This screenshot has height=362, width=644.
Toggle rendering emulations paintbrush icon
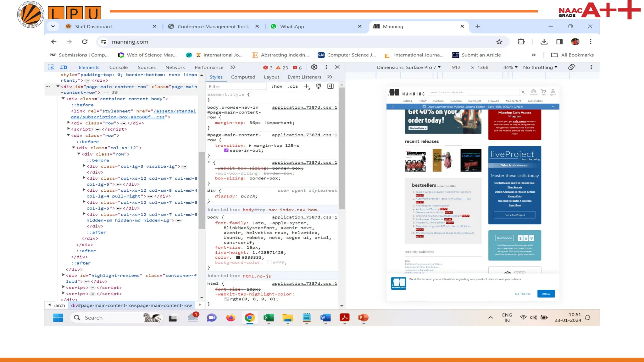(319, 86)
